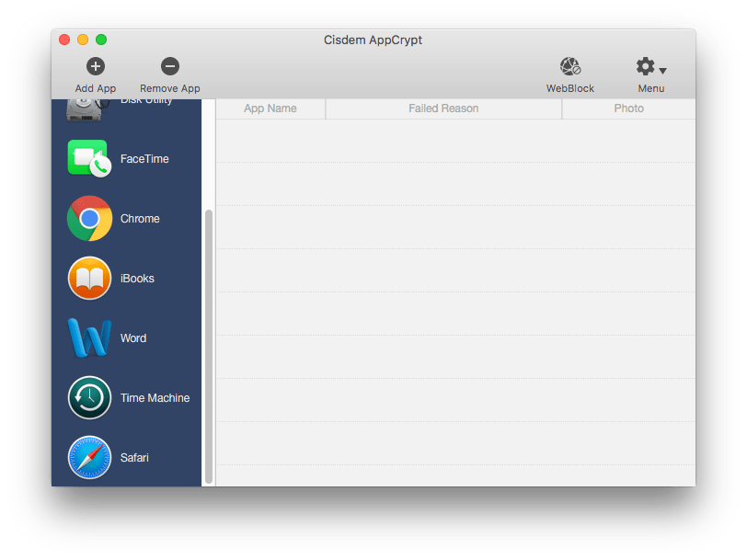Screen dimensions: 747x560
Task: Click the Add App text label
Action: click(96, 88)
